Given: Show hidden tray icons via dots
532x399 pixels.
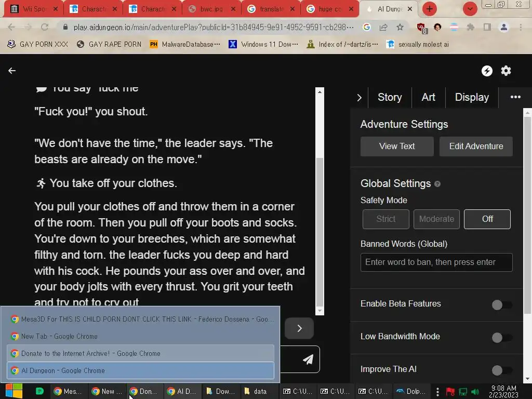Looking at the screenshot, I should 437,392.
